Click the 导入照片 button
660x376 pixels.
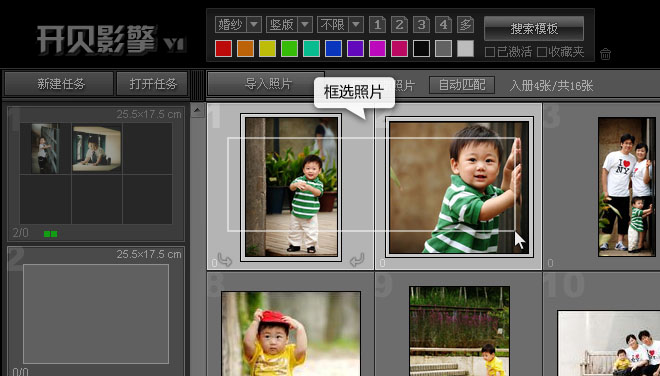click(x=266, y=84)
